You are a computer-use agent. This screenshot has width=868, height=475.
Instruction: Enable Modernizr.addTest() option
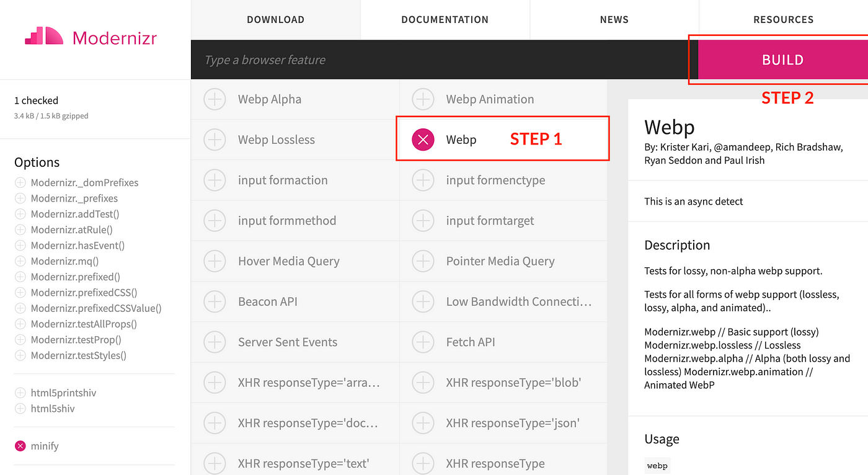click(20, 214)
